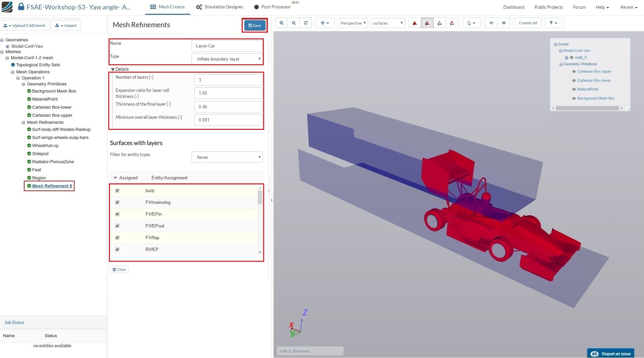Switch to wireframe render mode icon
644x358 pixels.
pyautogui.click(x=439, y=23)
